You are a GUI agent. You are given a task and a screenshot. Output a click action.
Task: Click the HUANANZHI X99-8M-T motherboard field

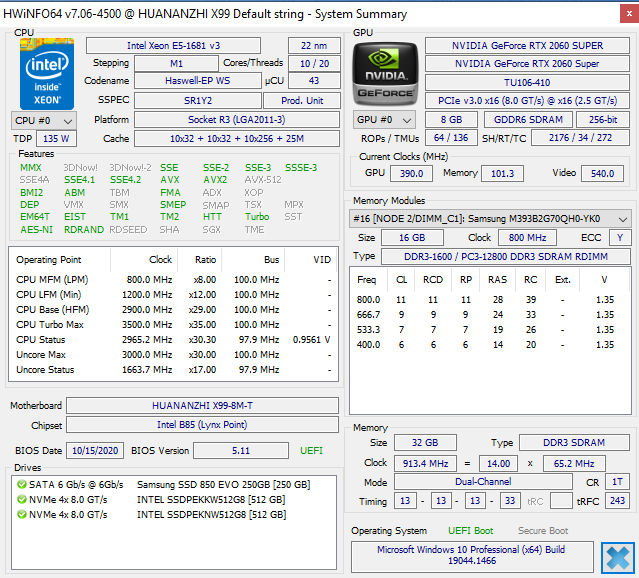203,406
